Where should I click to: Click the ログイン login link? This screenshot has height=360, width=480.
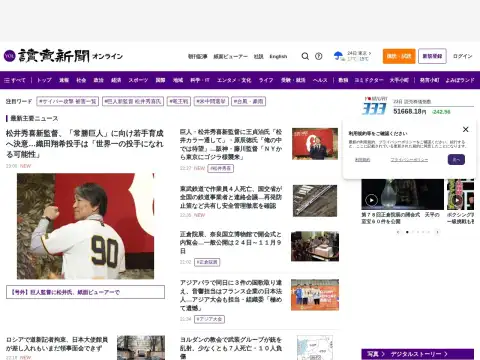(463, 56)
